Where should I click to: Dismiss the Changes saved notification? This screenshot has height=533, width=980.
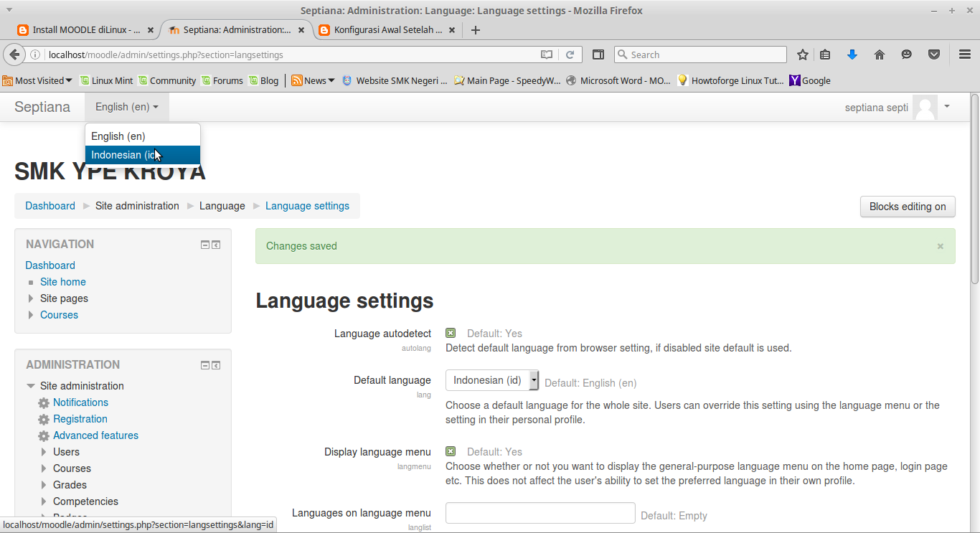pyautogui.click(x=940, y=246)
